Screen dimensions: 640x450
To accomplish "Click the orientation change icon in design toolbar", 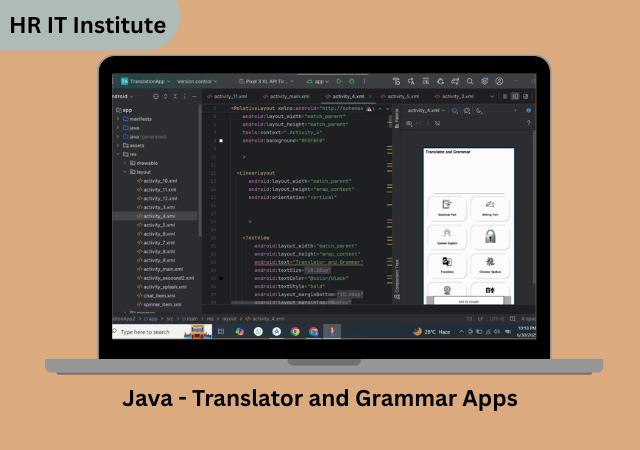I will [467, 111].
